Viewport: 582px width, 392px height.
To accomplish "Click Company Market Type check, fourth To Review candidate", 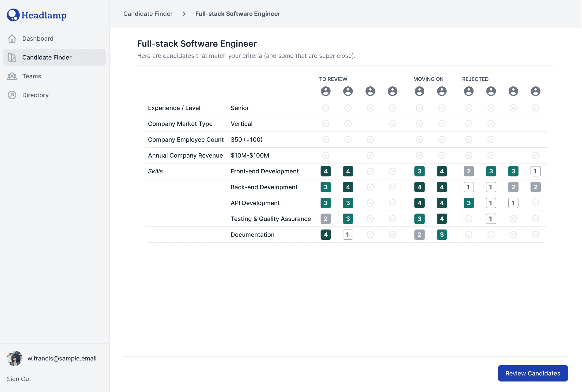I will click(392, 124).
